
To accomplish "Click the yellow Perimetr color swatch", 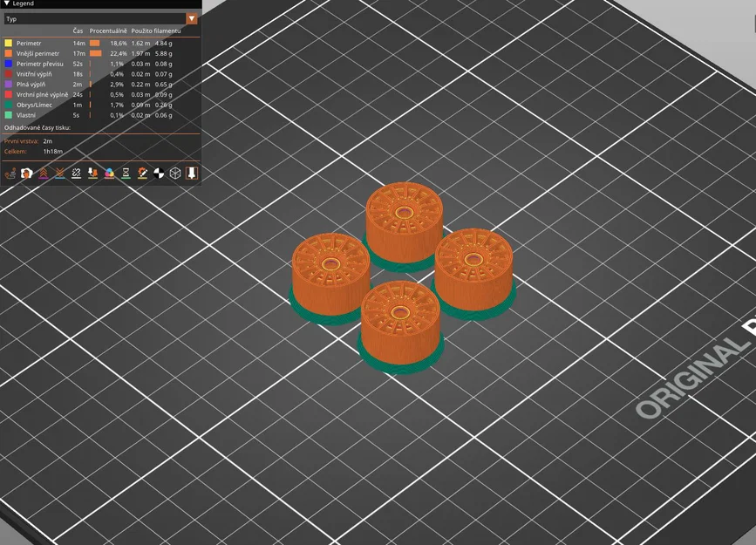I will click(x=8, y=43).
